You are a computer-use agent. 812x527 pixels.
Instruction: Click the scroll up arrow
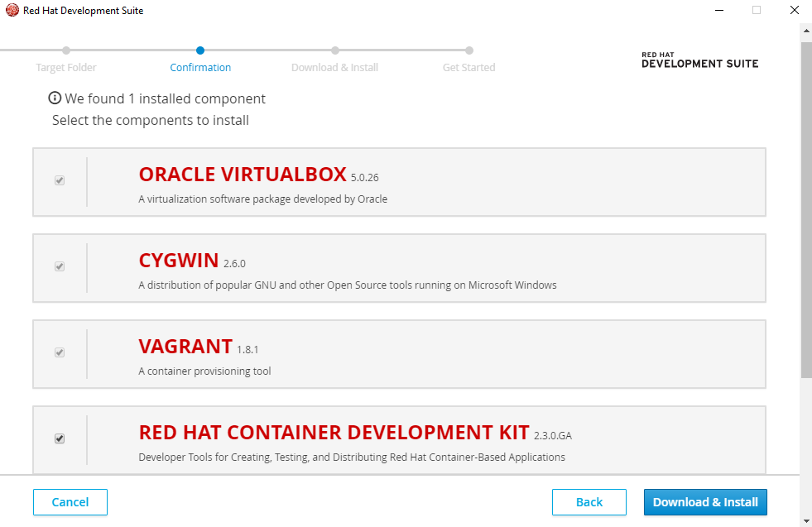806,31
